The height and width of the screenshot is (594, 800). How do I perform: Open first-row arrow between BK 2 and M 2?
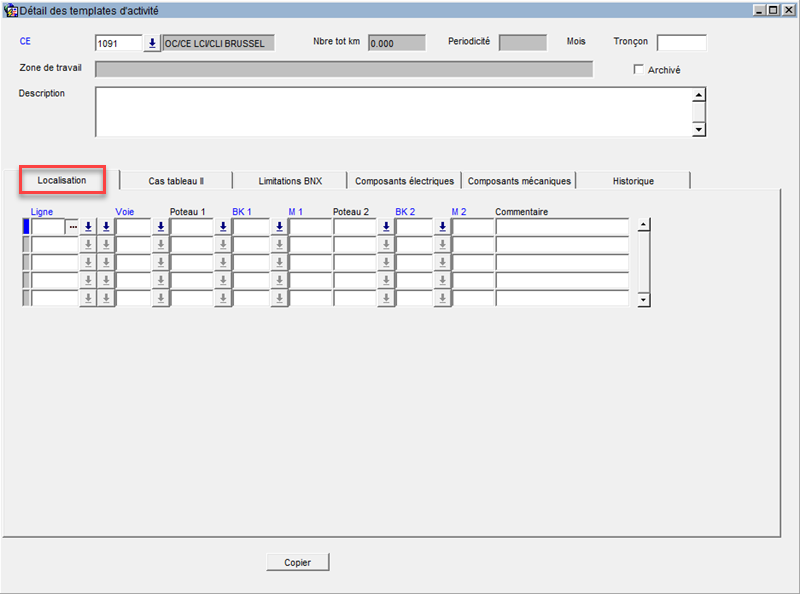tap(442, 227)
